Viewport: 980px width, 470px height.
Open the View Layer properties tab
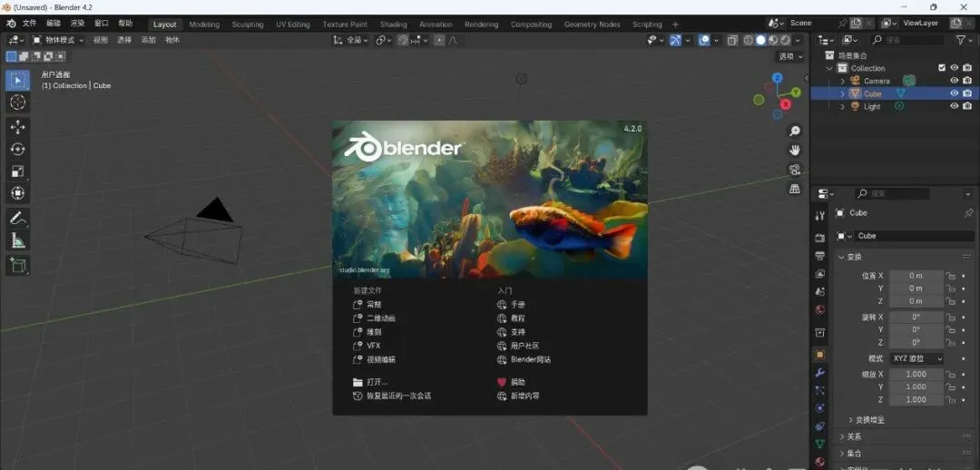[820, 274]
